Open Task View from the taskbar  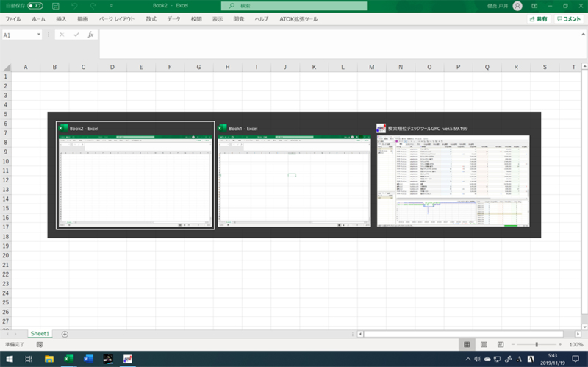[29, 359]
